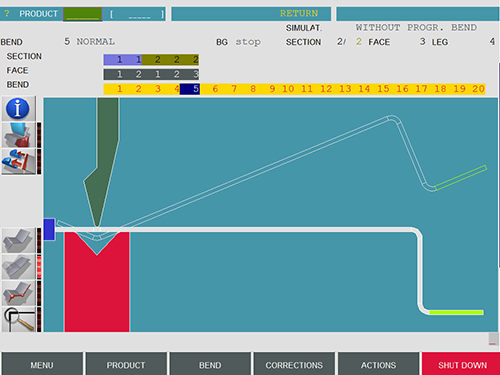Click the flat sheet bend icon
Screen dimensions: 500x375
[x=19, y=240]
